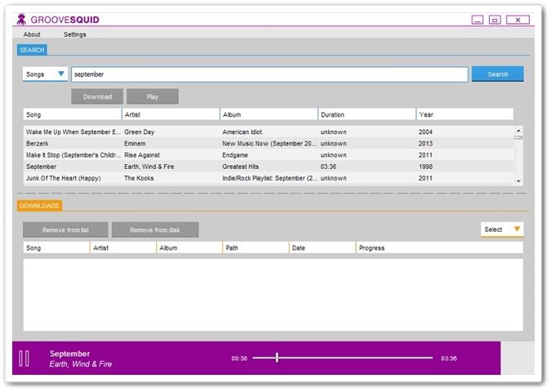Click downloads Path column header

[256, 247]
